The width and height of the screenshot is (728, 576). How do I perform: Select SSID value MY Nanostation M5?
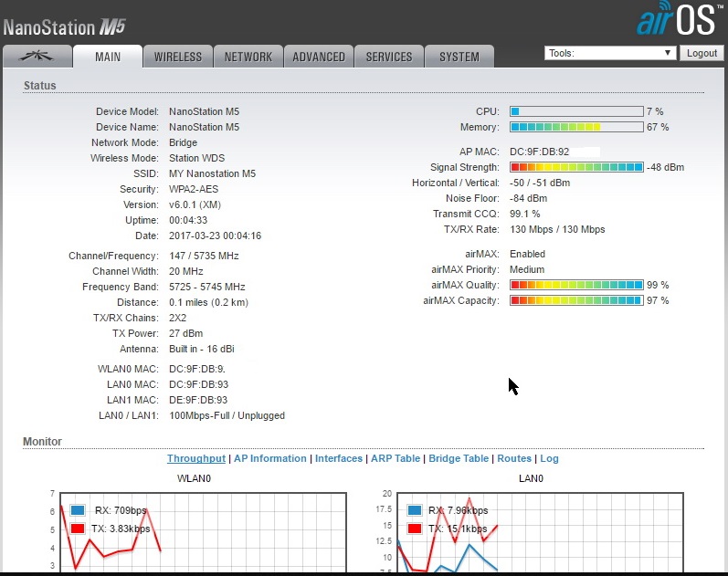click(212, 173)
